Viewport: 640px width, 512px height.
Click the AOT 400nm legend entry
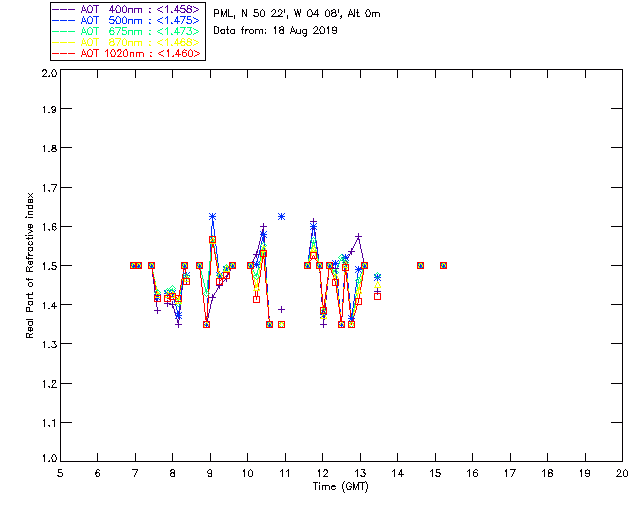(x=126, y=9)
